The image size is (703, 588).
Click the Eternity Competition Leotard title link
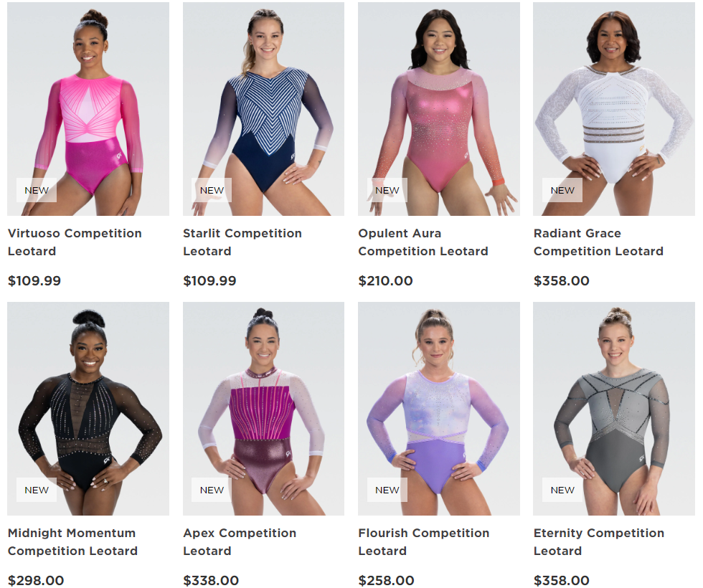click(x=599, y=542)
